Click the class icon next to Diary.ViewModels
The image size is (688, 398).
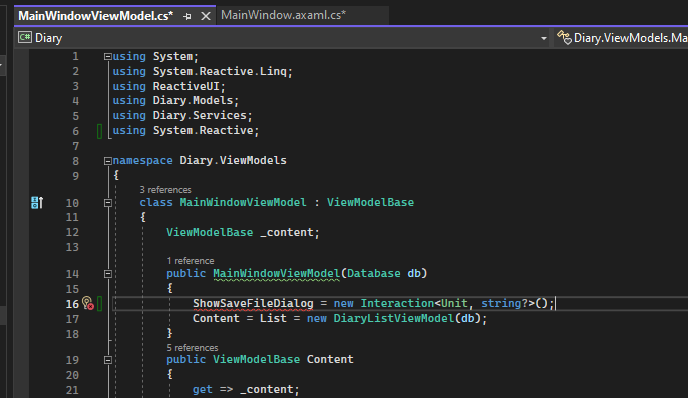coord(564,38)
